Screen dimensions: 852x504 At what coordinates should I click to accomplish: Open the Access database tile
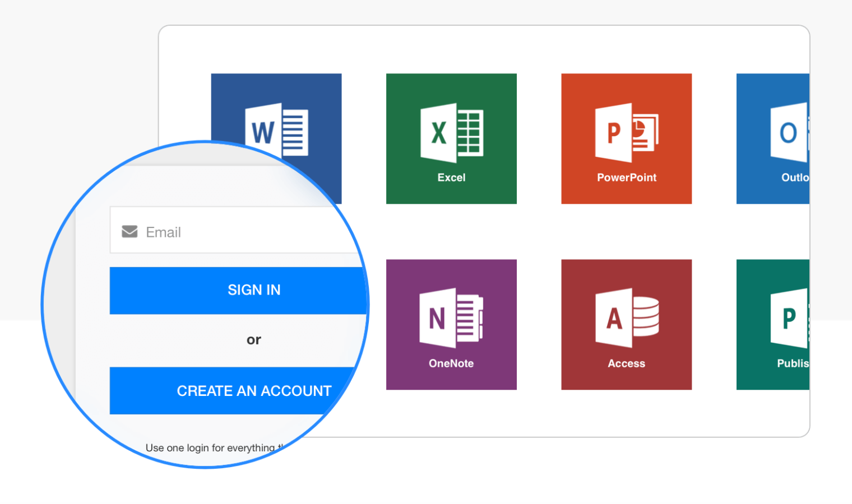tap(626, 325)
